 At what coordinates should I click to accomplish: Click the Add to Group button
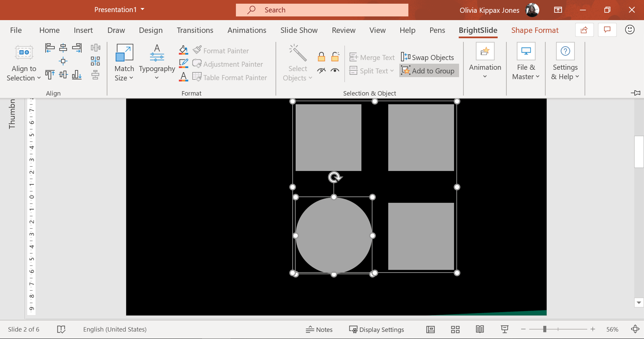pos(429,71)
